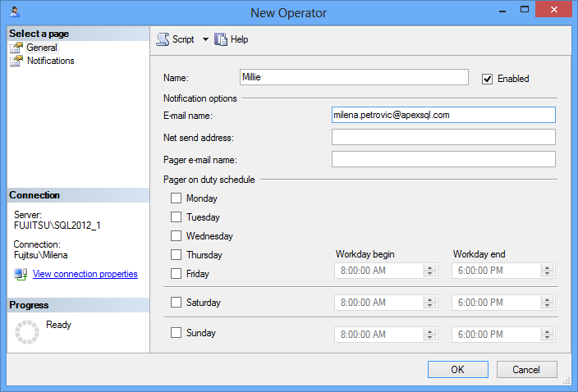This screenshot has width=578, height=392.
Task: Click the Saturday workday end spinner
Action: (548, 303)
